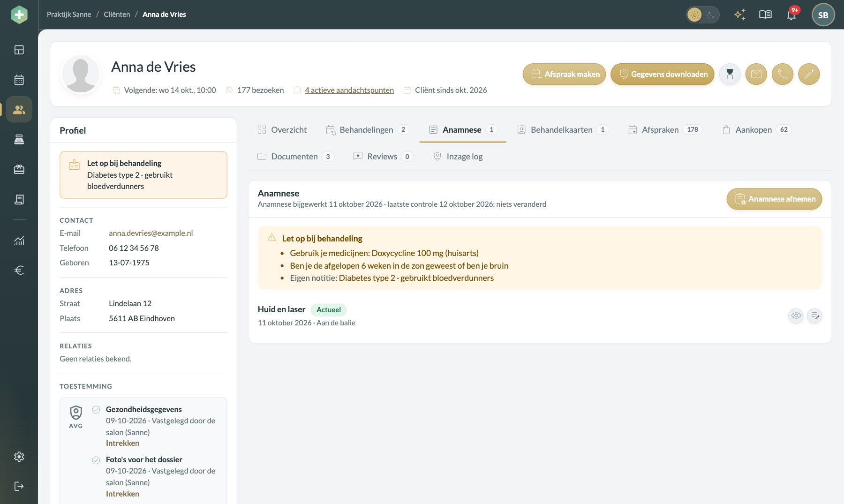
Task: Switch to the Overzicht tab
Action: (282, 130)
